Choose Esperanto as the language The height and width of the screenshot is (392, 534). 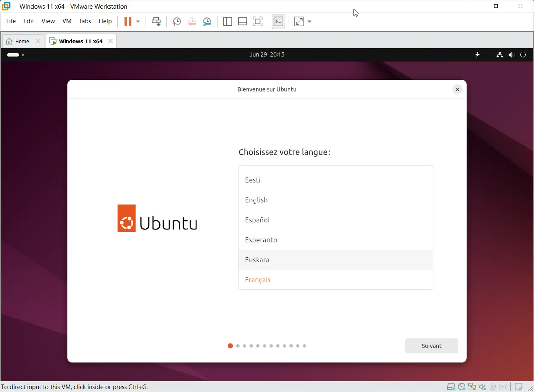point(336,240)
